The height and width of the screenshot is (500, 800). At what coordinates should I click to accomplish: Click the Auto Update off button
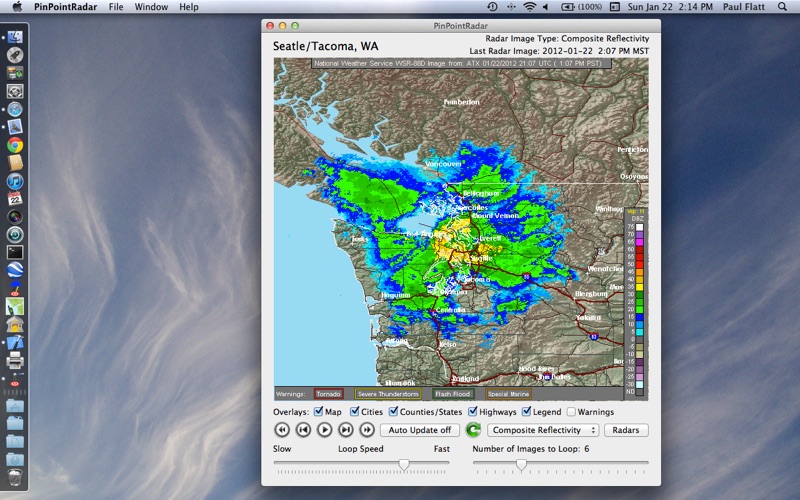(420, 430)
